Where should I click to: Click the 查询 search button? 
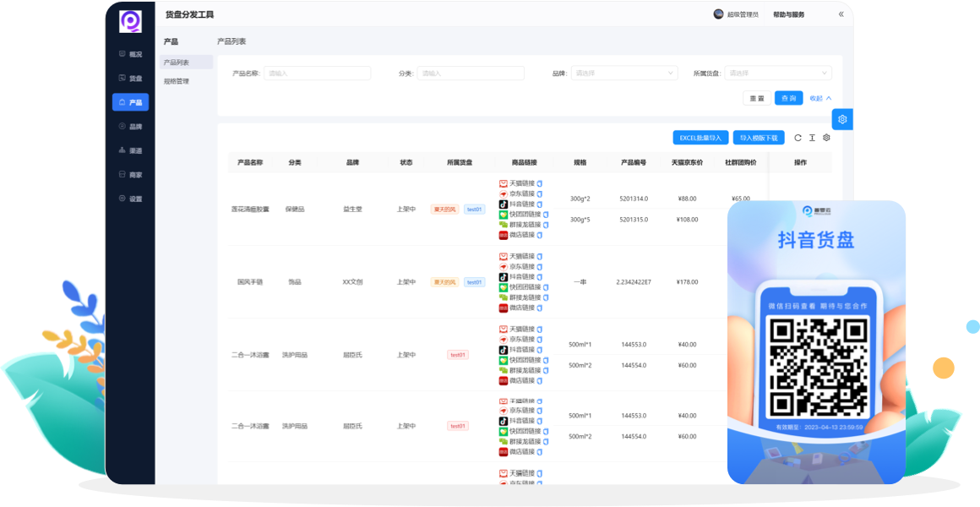click(x=789, y=98)
